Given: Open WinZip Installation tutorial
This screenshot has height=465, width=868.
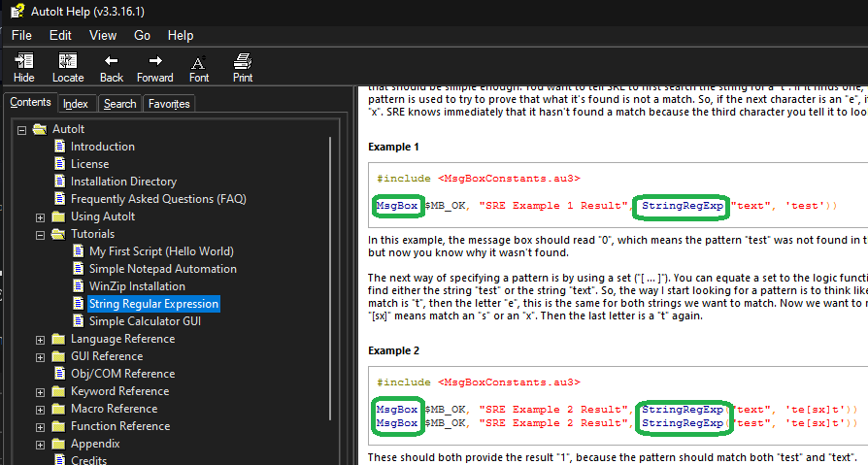Looking at the screenshot, I should point(137,286).
